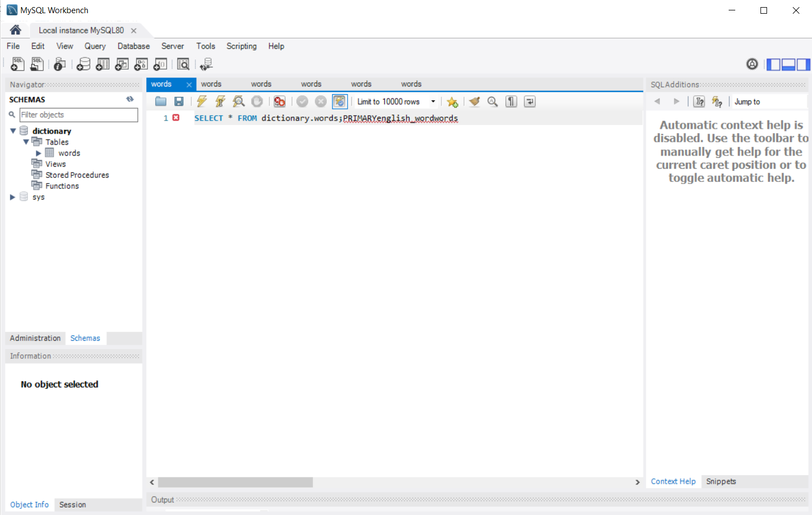
Task: Switch to the Schemas tab
Action: (85, 338)
